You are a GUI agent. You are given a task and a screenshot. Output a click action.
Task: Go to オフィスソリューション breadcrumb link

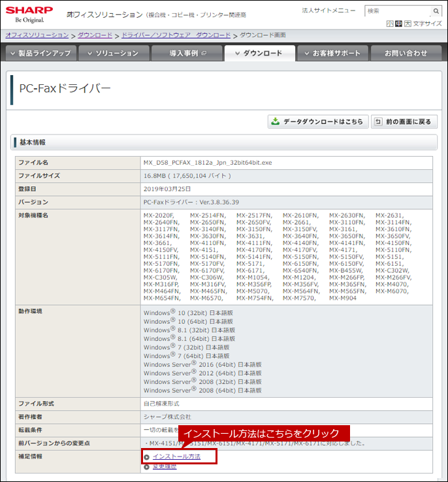pos(37,35)
